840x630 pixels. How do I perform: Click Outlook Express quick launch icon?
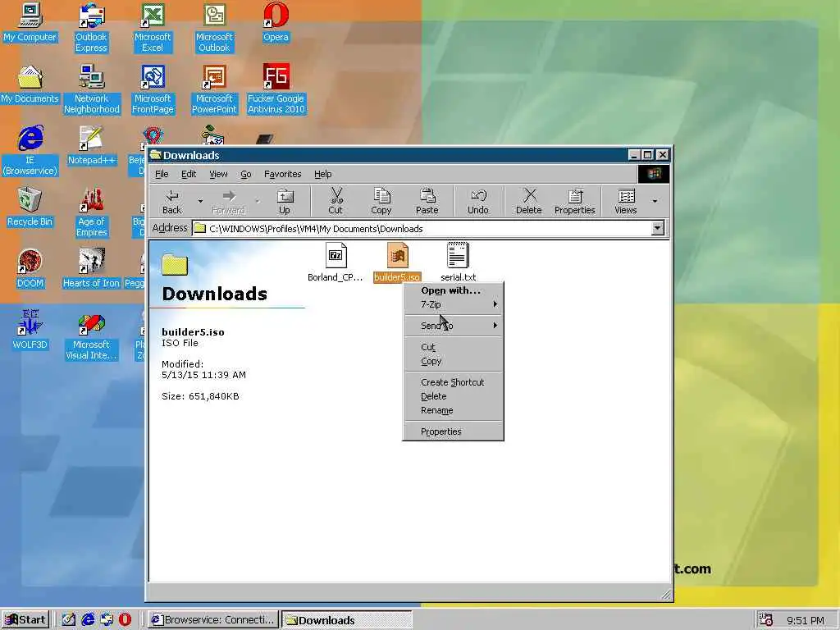[107, 620]
